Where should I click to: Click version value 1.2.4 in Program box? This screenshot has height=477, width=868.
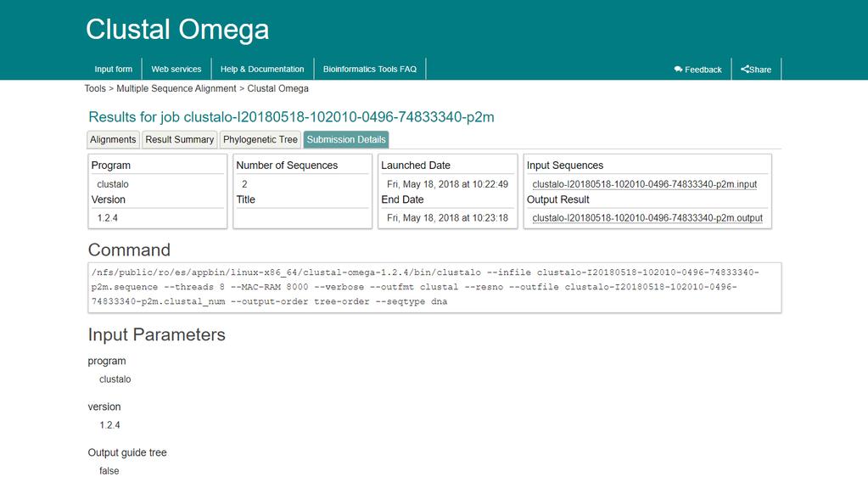(x=108, y=218)
